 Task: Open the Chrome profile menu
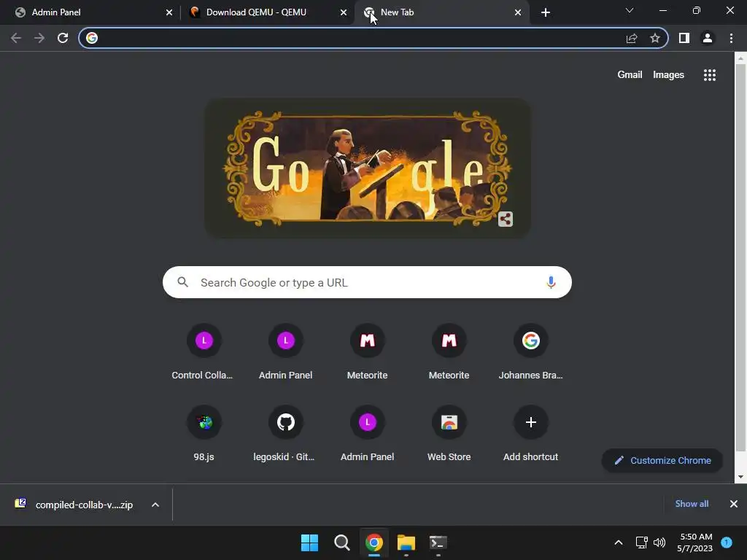pyautogui.click(x=708, y=38)
